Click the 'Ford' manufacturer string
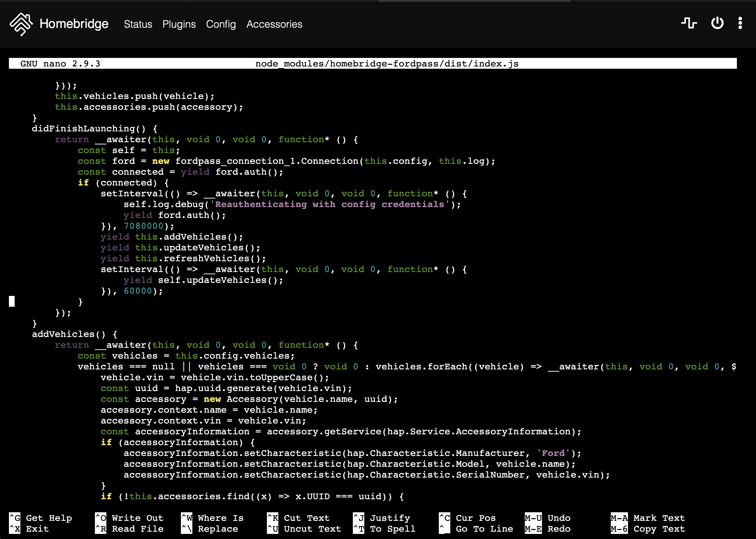The height and width of the screenshot is (539, 756). [553, 453]
